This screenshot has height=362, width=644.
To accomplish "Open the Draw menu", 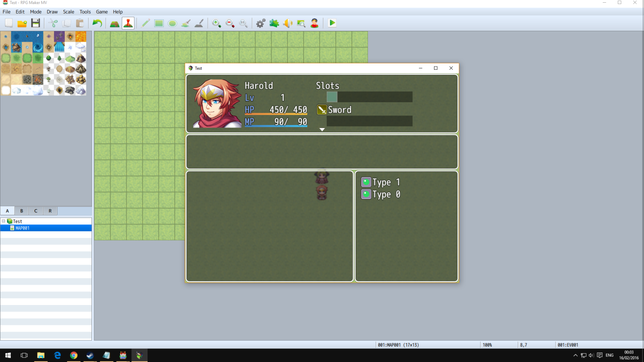I will (x=52, y=12).
